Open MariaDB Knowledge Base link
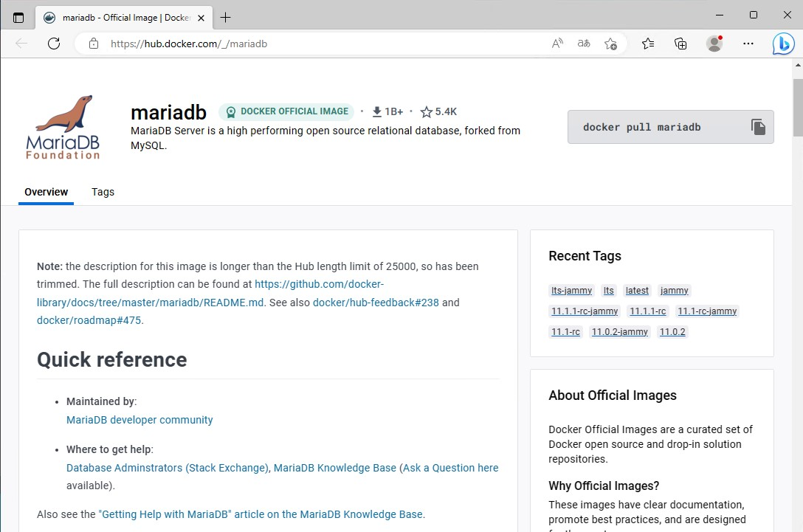This screenshot has height=532, width=803. coord(335,468)
